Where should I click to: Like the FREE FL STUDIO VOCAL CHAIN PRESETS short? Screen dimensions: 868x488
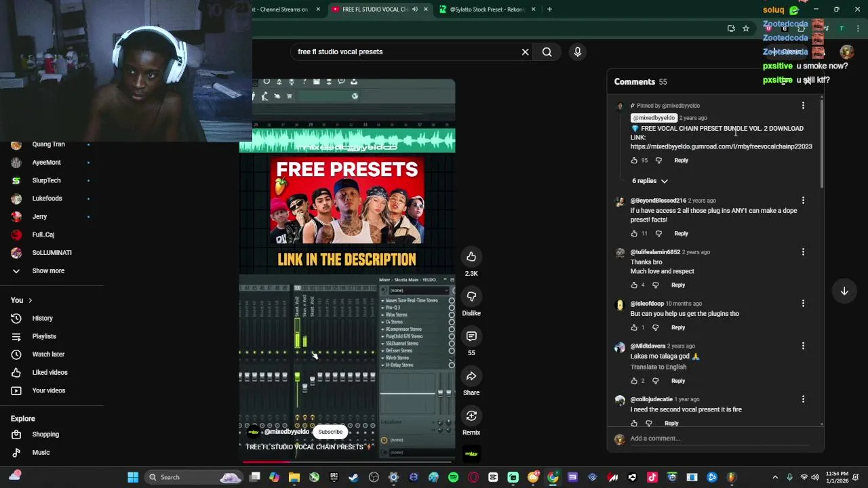(471, 257)
